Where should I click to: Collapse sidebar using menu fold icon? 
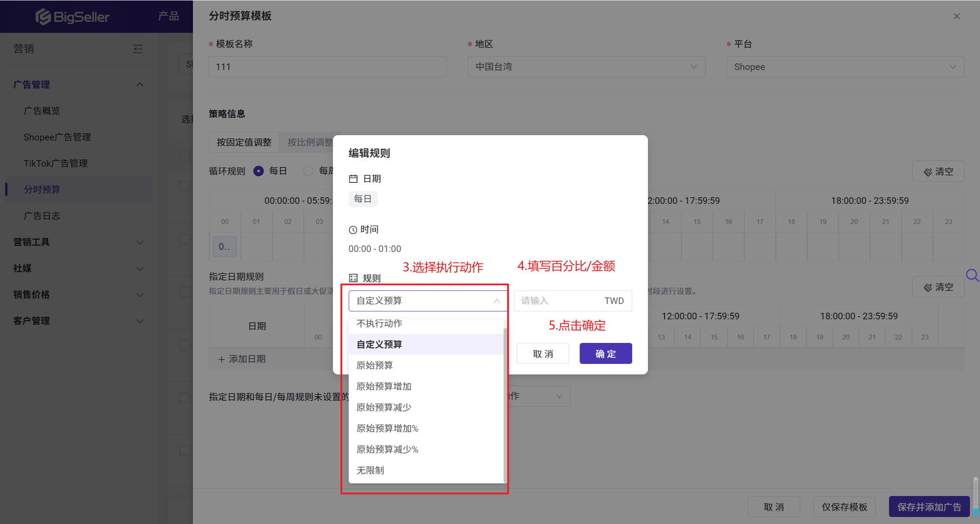(138, 49)
